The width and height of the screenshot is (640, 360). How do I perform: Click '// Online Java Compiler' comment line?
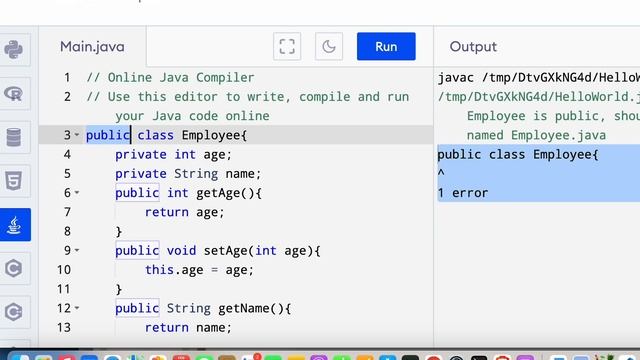point(170,78)
